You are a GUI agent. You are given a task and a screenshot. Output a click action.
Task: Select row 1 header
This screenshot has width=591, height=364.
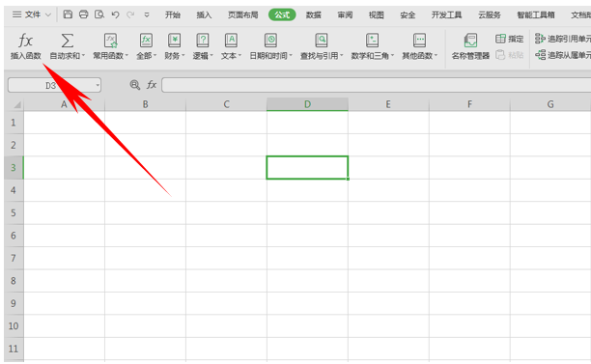click(x=14, y=123)
